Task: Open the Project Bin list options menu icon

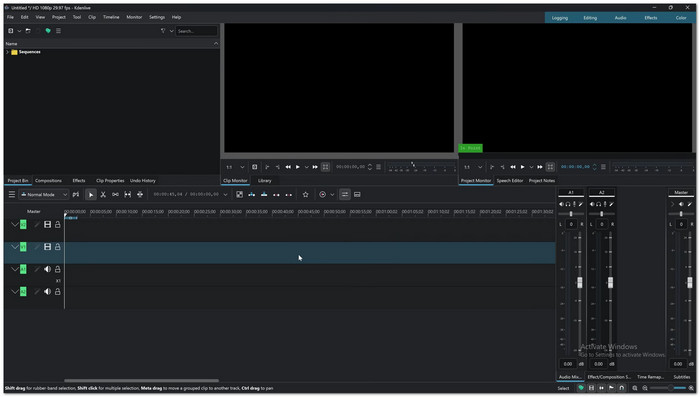Action: point(58,31)
